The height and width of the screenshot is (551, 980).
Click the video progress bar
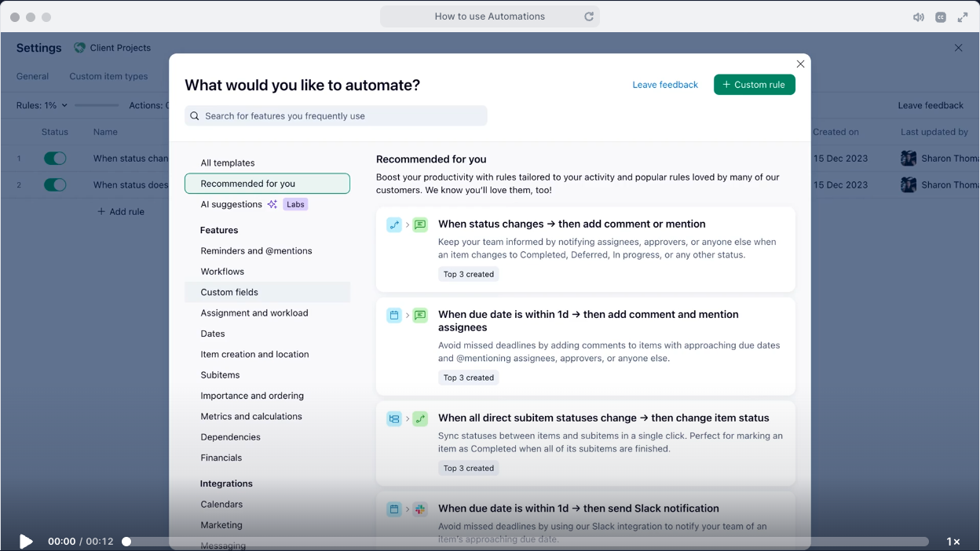pos(526,542)
